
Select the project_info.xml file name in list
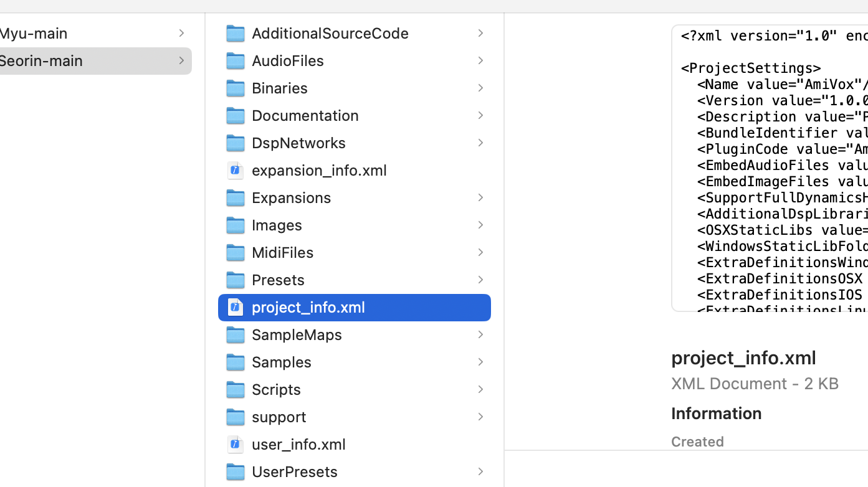click(x=308, y=307)
